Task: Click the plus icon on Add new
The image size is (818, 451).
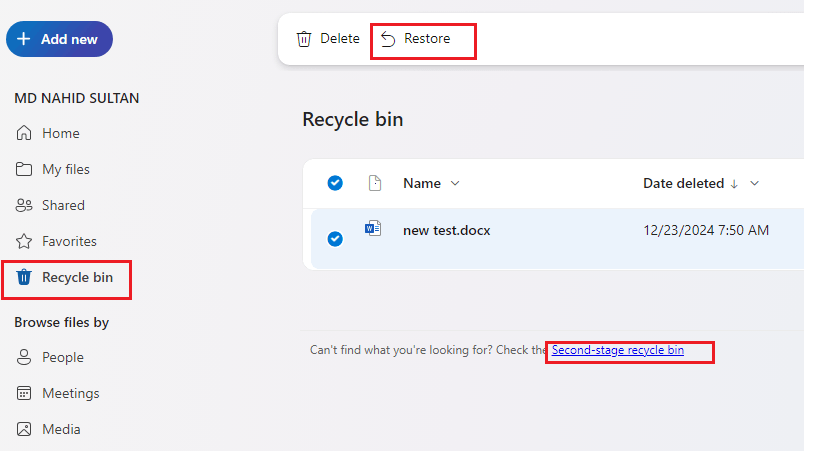Action: click(23, 39)
